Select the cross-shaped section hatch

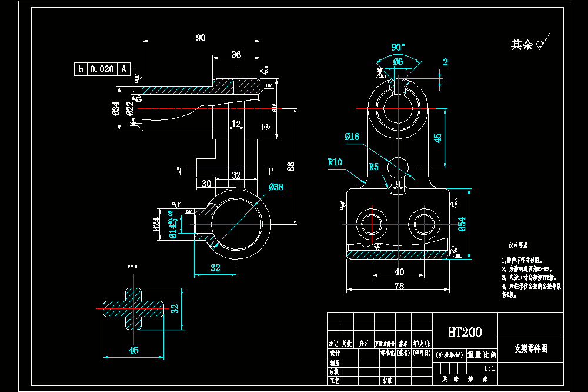133,308
